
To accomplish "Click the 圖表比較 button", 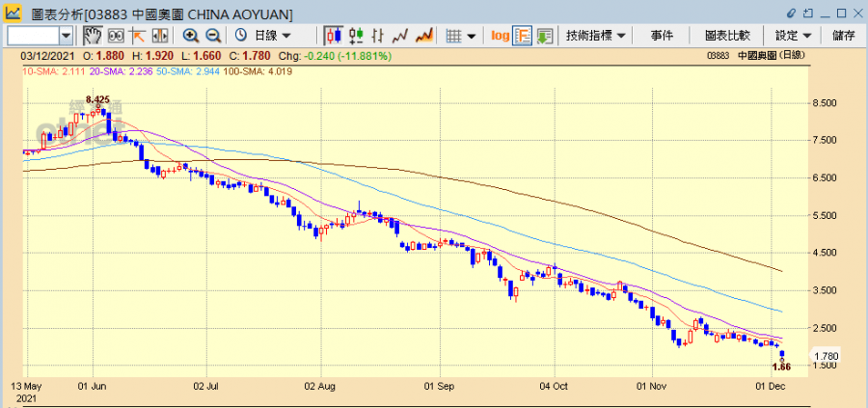I will click(x=727, y=36).
